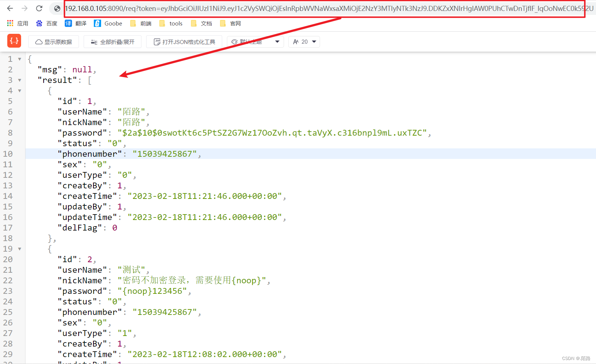Click the "createBy" key on line 13
This screenshot has height=364, width=596.
pos(83,185)
